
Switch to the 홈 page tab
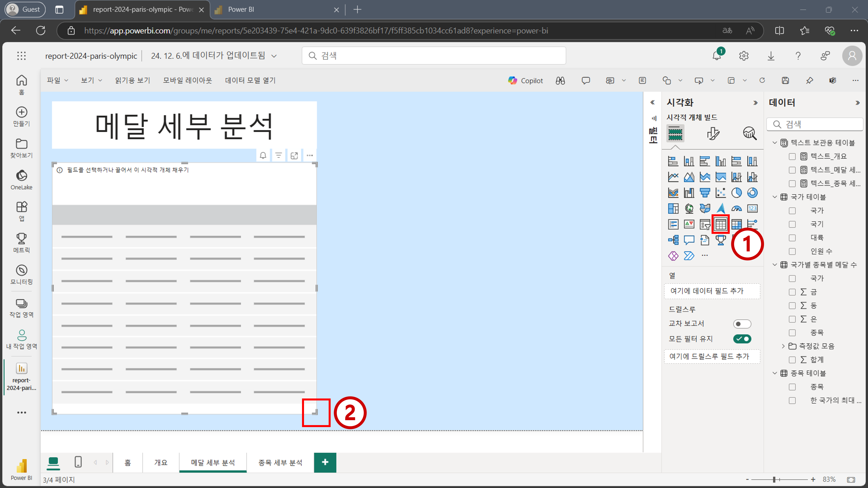point(127,462)
